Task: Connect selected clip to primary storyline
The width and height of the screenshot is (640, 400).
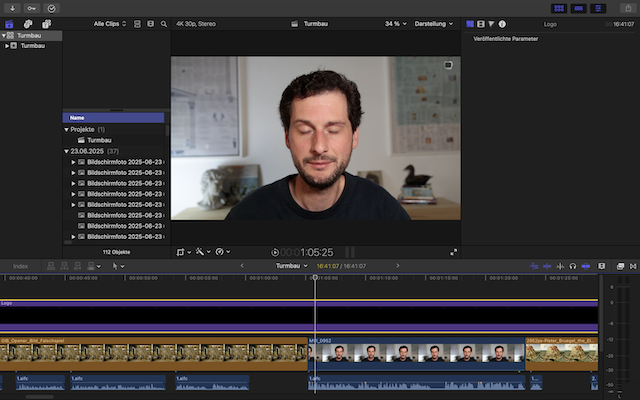Action: [x=51, y=266]
